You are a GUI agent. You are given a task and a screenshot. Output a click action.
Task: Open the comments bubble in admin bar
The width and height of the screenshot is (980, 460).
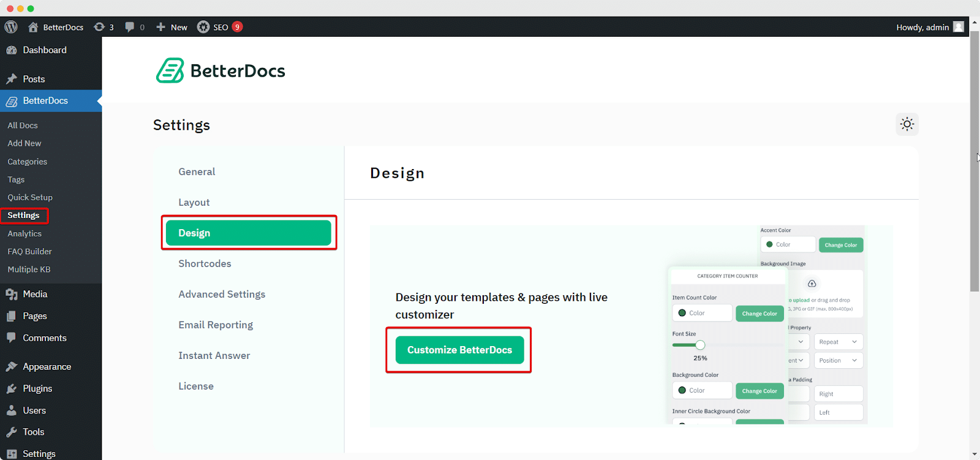(135, 27)
